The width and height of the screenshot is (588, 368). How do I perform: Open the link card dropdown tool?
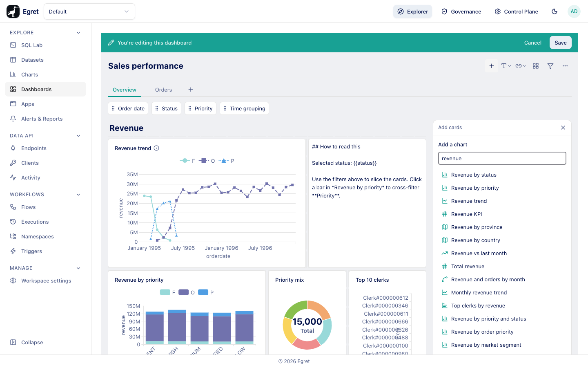point(521,66)
